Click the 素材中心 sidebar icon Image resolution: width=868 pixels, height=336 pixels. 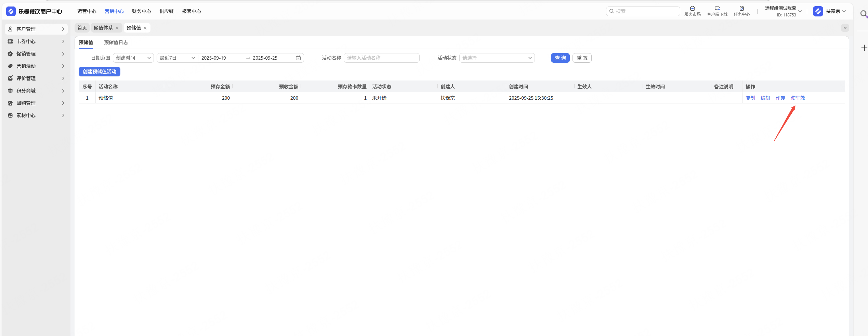click(10, 115)
